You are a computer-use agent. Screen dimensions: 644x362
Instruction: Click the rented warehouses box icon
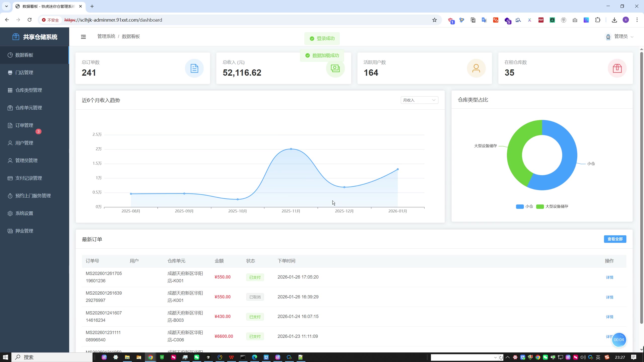click(x=617, y=68)
